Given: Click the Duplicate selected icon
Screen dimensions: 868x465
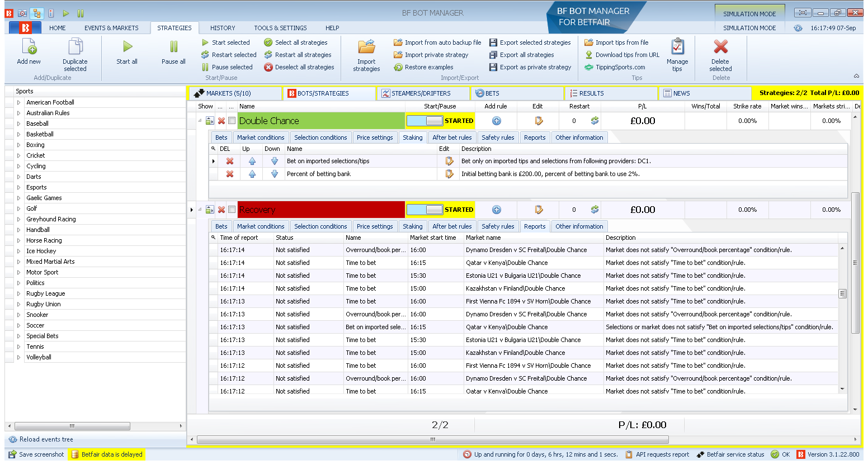Looking at the screenshot, I should (75, 47).
